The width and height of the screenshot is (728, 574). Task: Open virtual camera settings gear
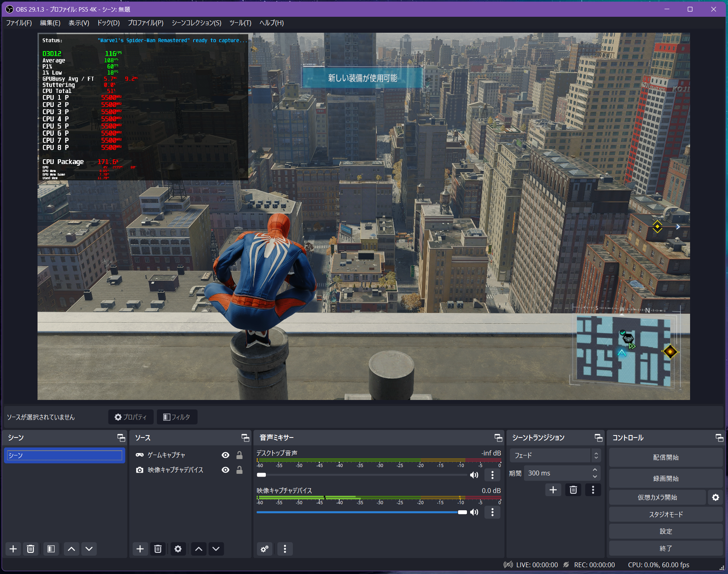715,497
